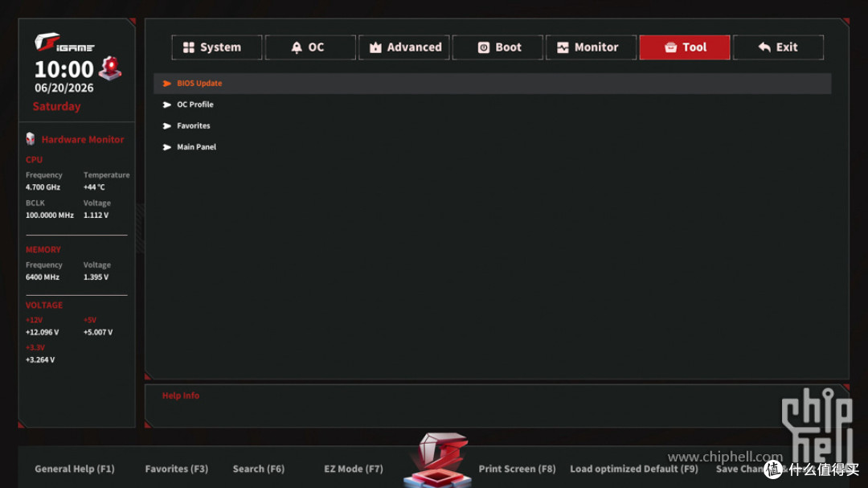Open the Main Panel entry
Screen dimensions: 868x488
coord(492,147)
